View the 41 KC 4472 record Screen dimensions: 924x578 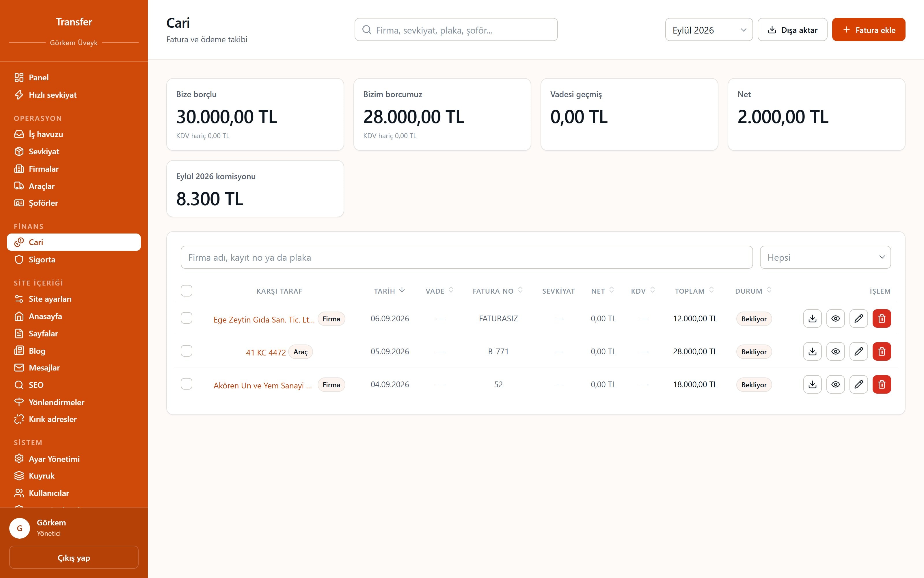[x=835, y=351]
